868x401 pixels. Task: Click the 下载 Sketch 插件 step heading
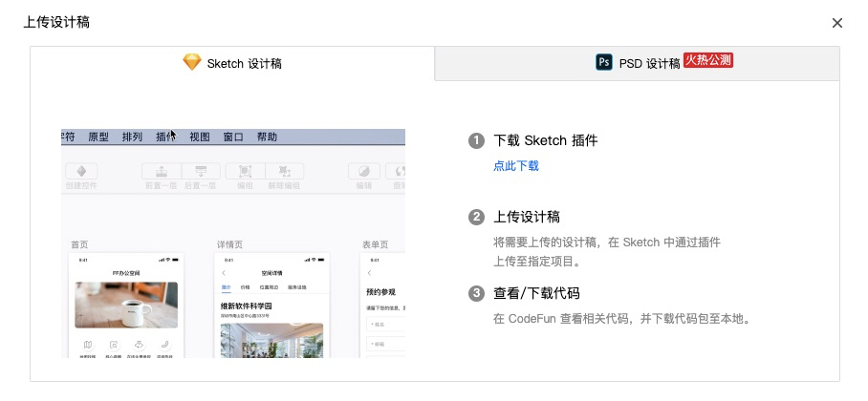coord(546,140)
